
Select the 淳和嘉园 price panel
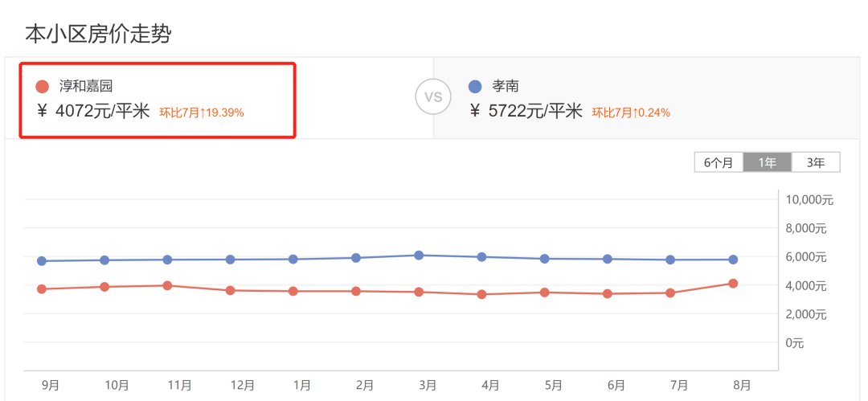158,100
